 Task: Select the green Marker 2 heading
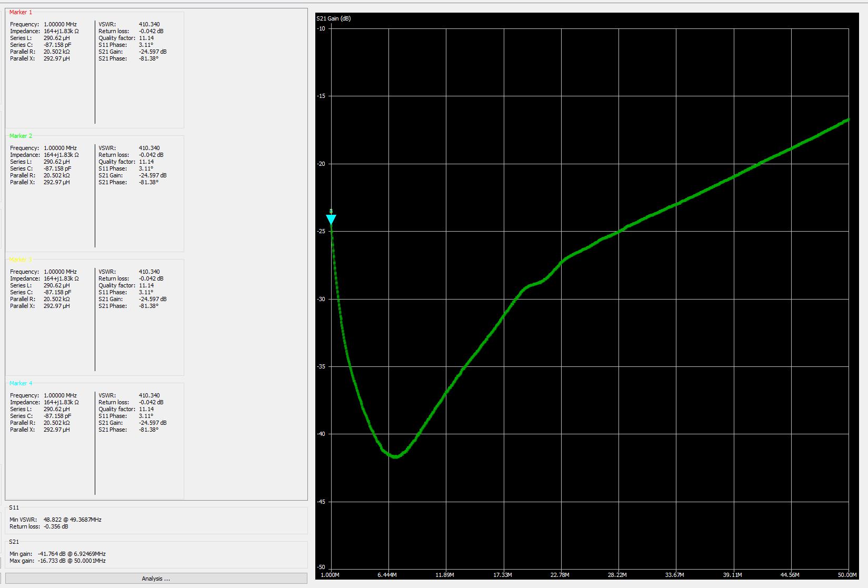[21, 136]
